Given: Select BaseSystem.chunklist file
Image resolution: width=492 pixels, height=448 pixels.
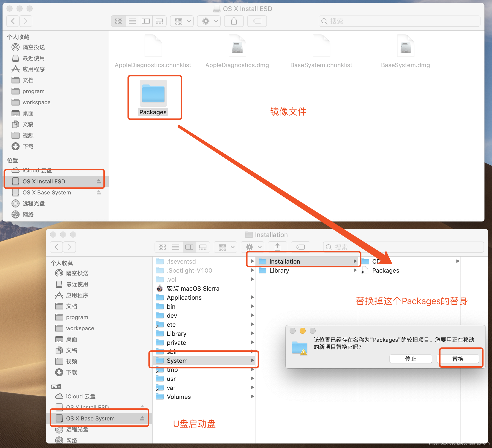Looking at the screenshot, I should [321, 51].
